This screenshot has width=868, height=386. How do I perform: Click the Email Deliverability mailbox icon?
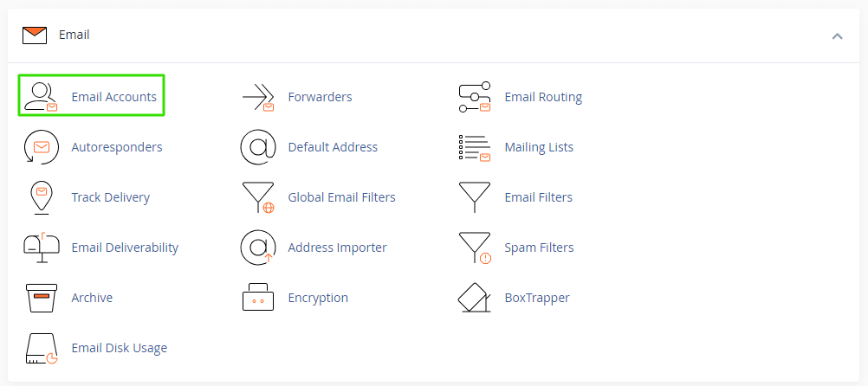(41, 248)
